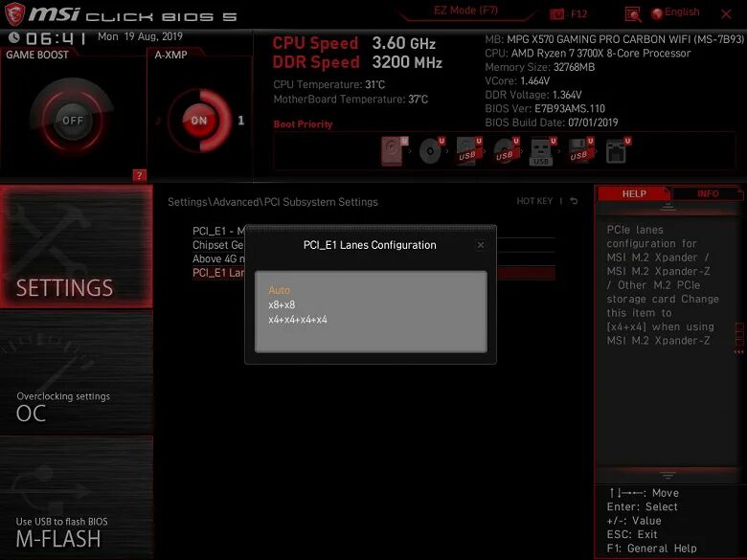This screenshot has height=560, width=747.
Task: Open the BIOS search magnifier icon
Action: click(633, 14)
